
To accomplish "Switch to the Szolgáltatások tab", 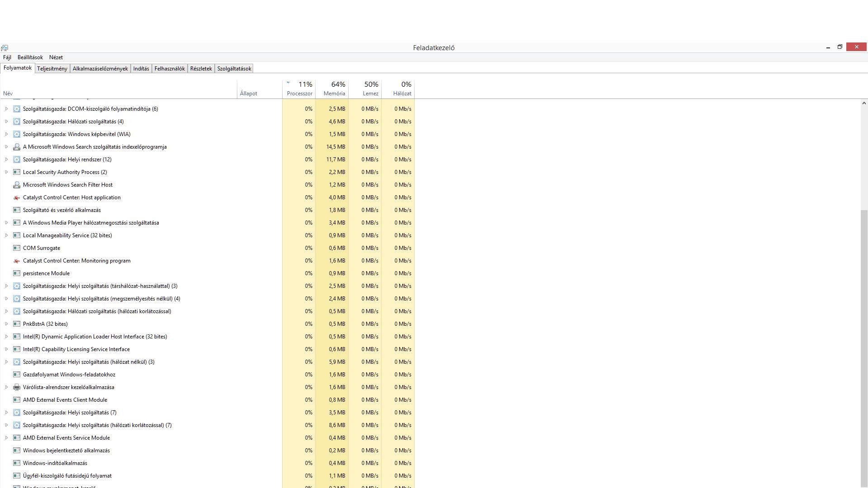I will [234, 69].
